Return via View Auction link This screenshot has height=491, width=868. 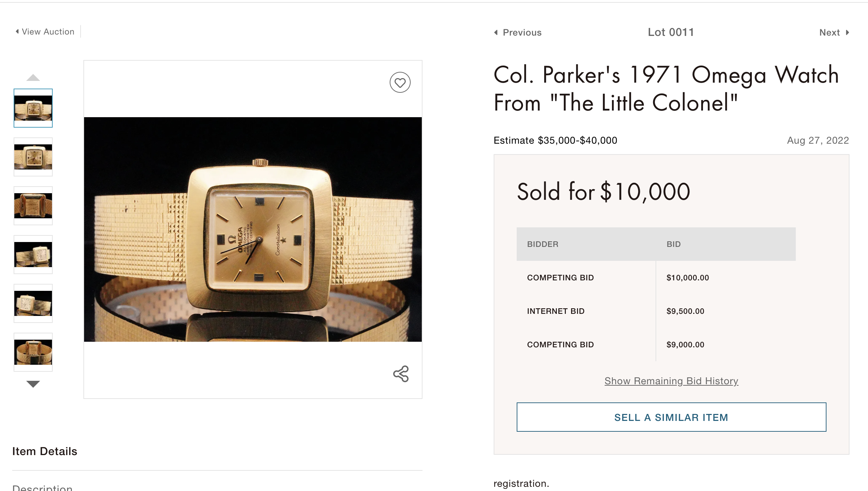(x=45, y=32)
